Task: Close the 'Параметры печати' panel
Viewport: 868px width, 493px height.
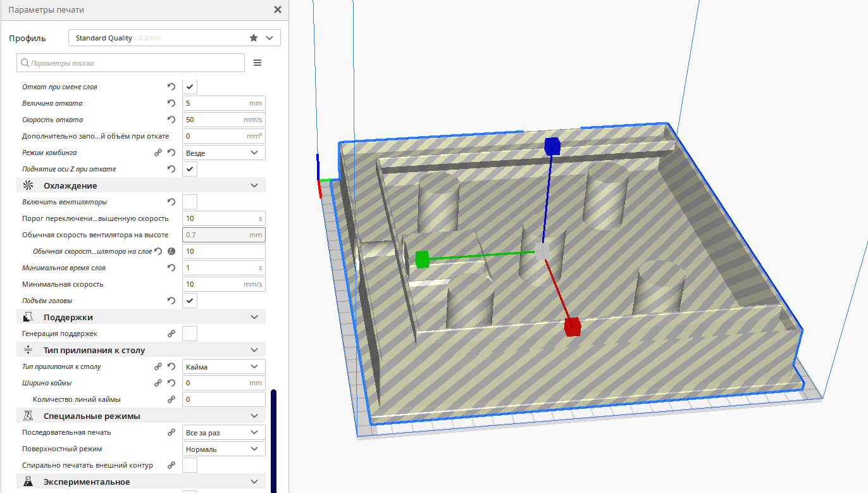Action: [x=278, y=9]
